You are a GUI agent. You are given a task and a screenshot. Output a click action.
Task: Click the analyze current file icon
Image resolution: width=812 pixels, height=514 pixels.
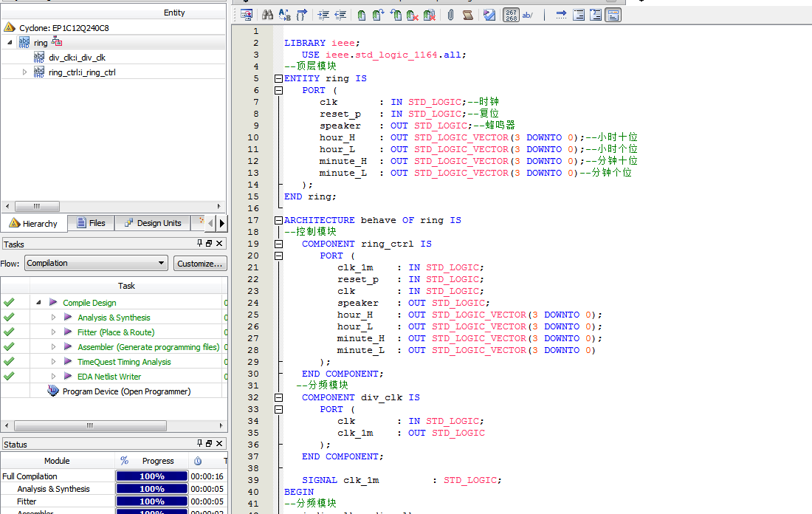(x=489, y=15)
